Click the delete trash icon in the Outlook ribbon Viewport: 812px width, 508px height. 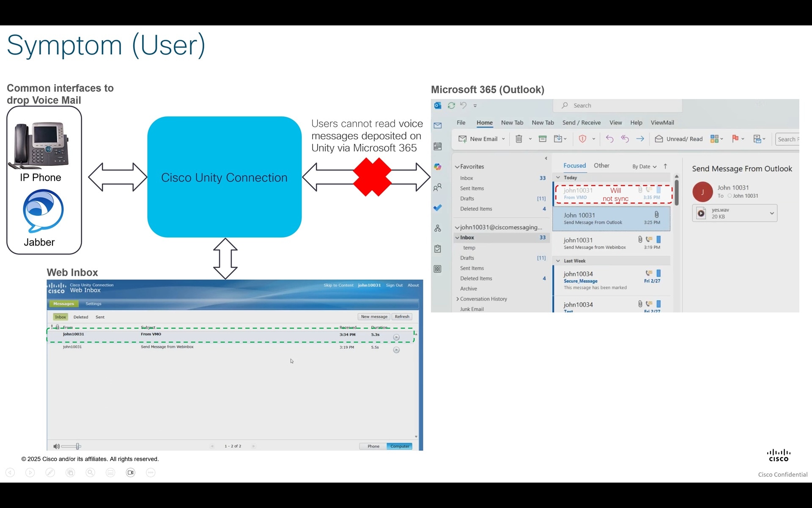(x=518, y=139)
